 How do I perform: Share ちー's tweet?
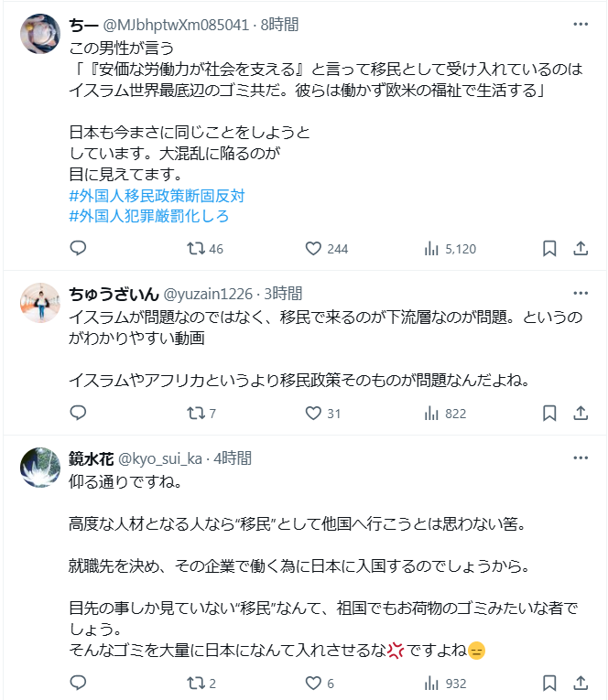581,248
